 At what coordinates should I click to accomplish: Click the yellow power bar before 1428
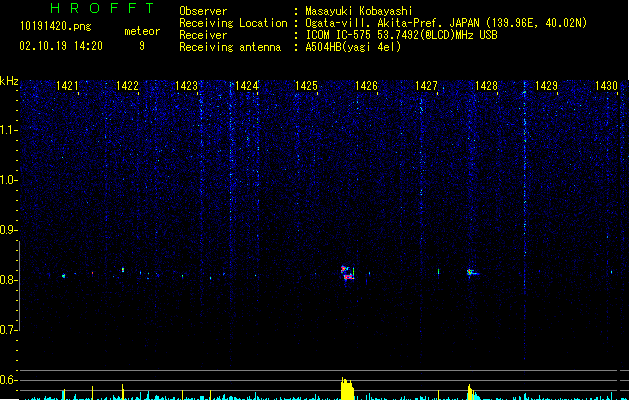(x=471, y=392)
